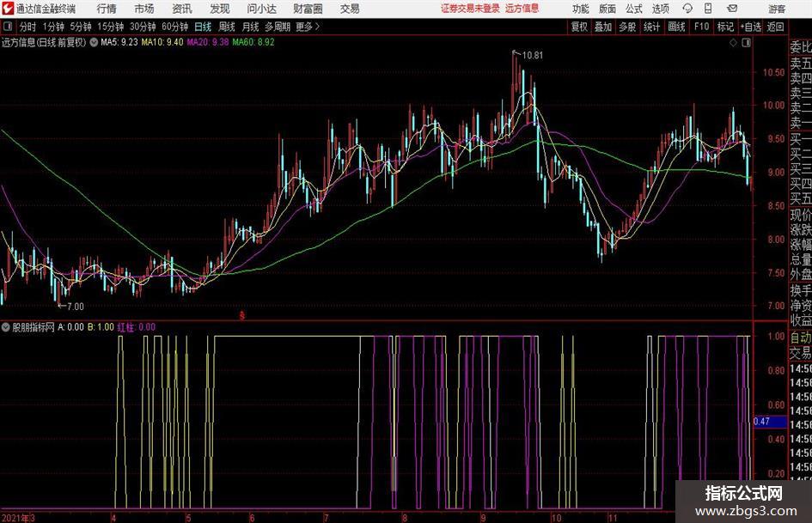Select the 多周期 multi-period view

[278, 27]
